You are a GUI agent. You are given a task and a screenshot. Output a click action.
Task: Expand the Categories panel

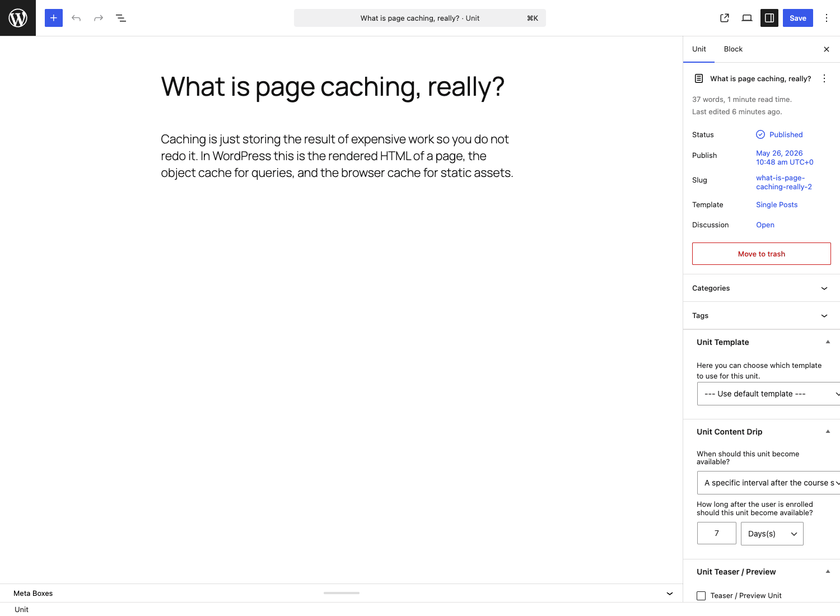[x=762, y=288]
